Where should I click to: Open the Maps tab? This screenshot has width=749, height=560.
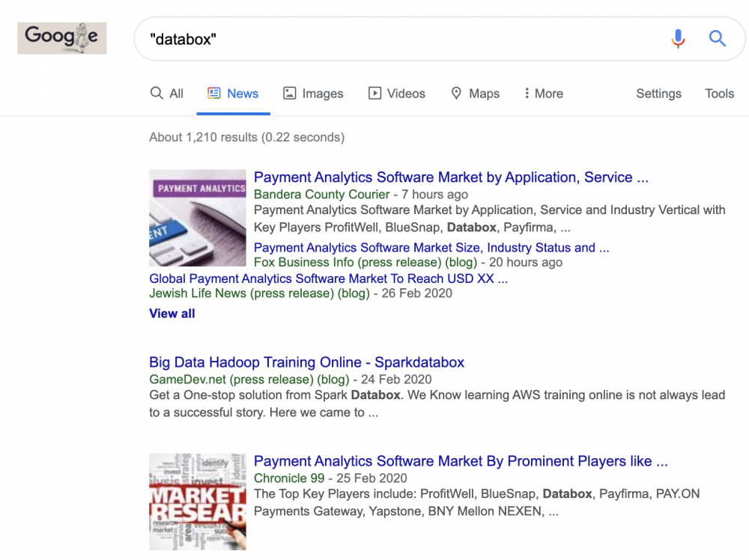pyautogui.click(x=475, y=94)
